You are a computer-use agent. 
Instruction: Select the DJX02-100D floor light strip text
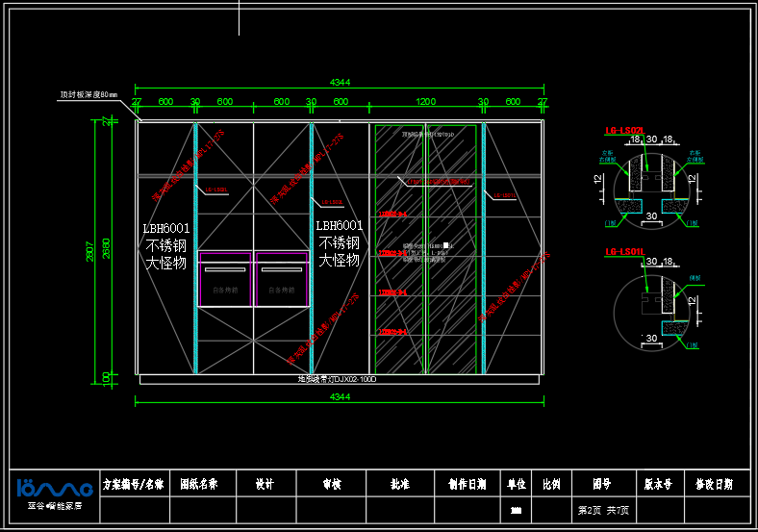[x=337, y=380]
